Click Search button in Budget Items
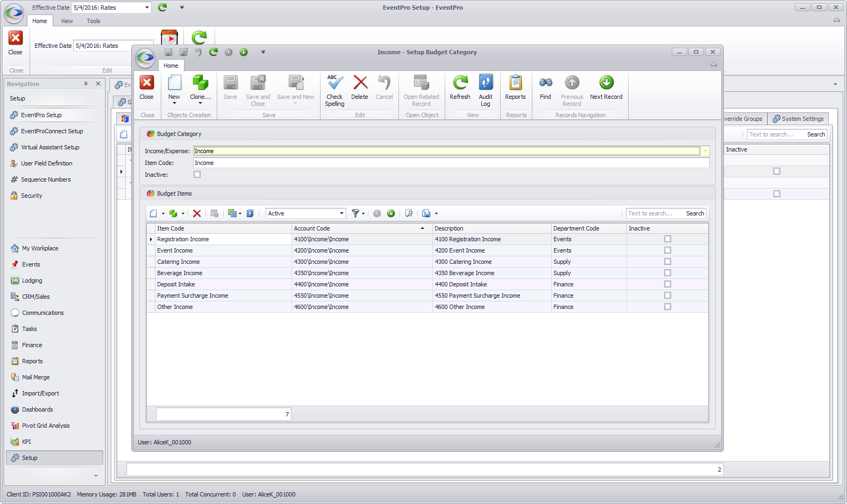847x504 pixels. point(695,213)
